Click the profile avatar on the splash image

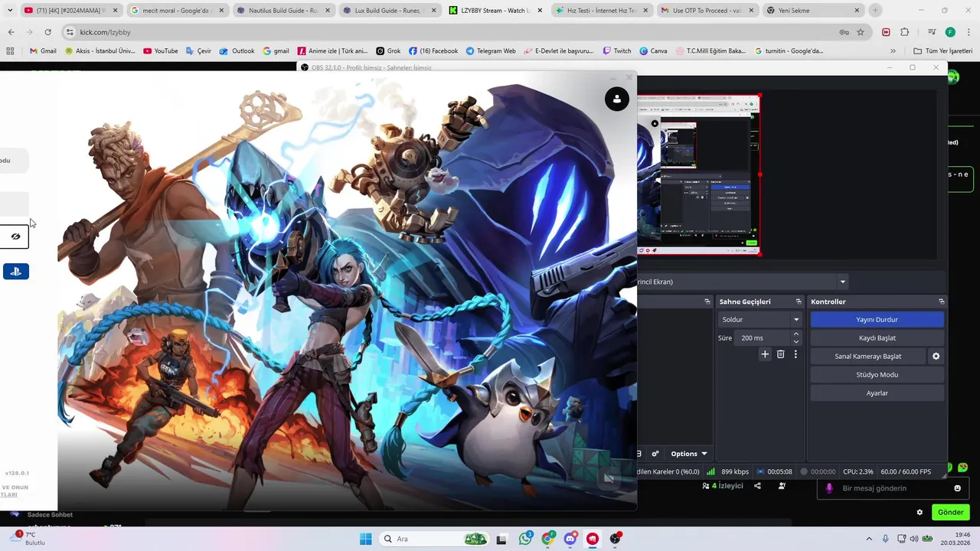(x=616, y=99)
